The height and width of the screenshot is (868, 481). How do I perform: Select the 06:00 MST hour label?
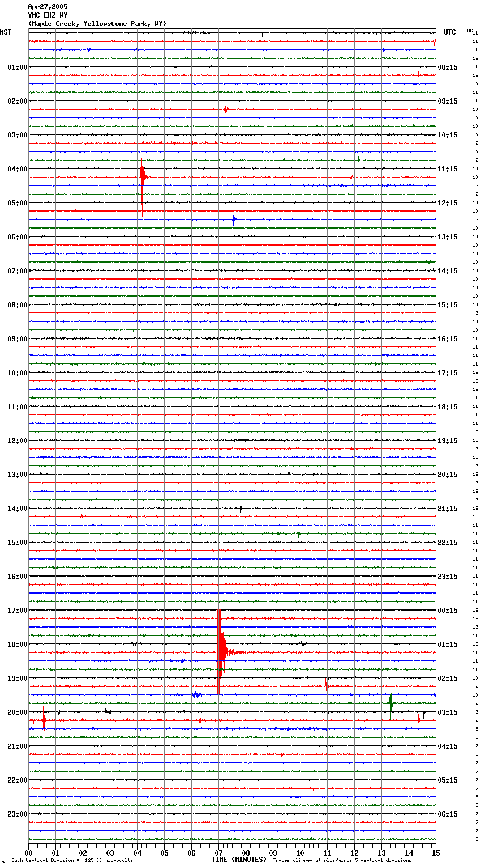(17, 237)
